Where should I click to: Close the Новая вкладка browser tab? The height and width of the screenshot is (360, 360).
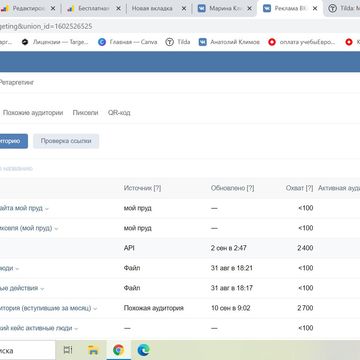[184, 9]
